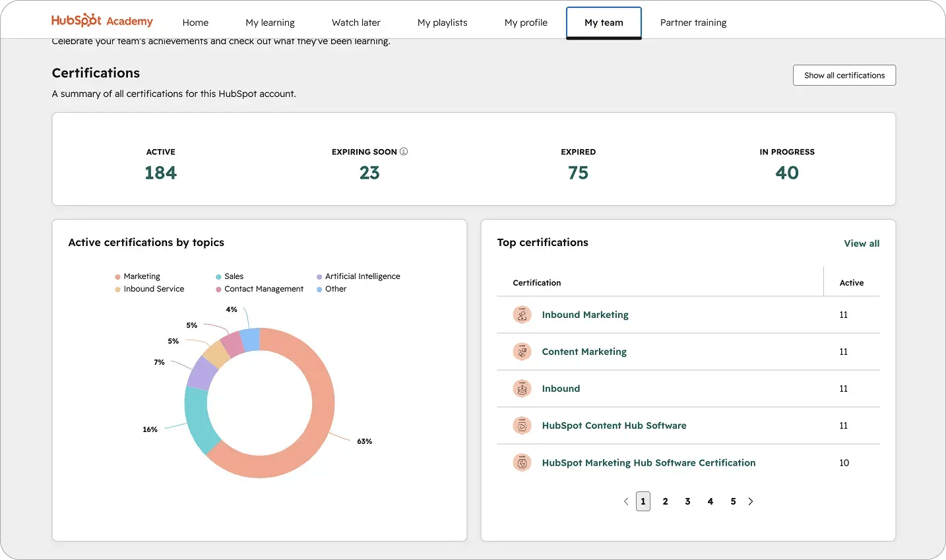946x560 pixels.
Task: Toggle Marketing legend entry in chart
Action: tap(138, 276)
